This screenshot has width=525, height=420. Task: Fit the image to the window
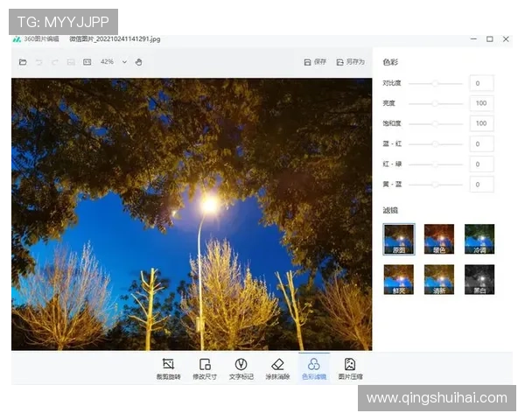pyautogui.click(x=87, y=62)
